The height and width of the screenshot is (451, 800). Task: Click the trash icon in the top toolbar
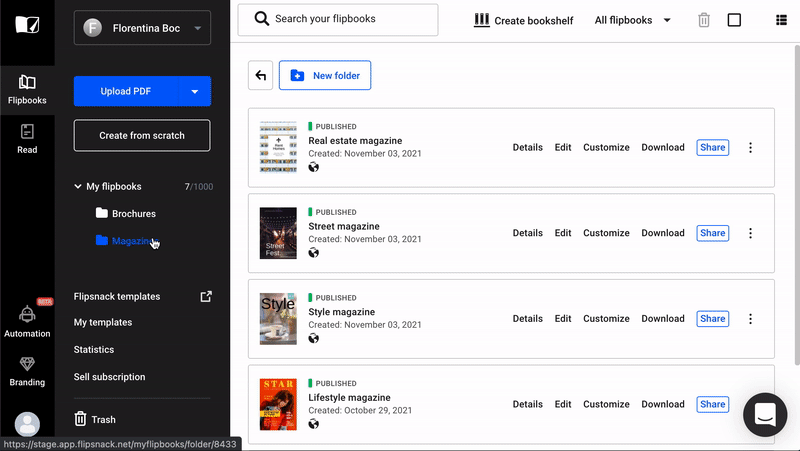click(704, 20)
